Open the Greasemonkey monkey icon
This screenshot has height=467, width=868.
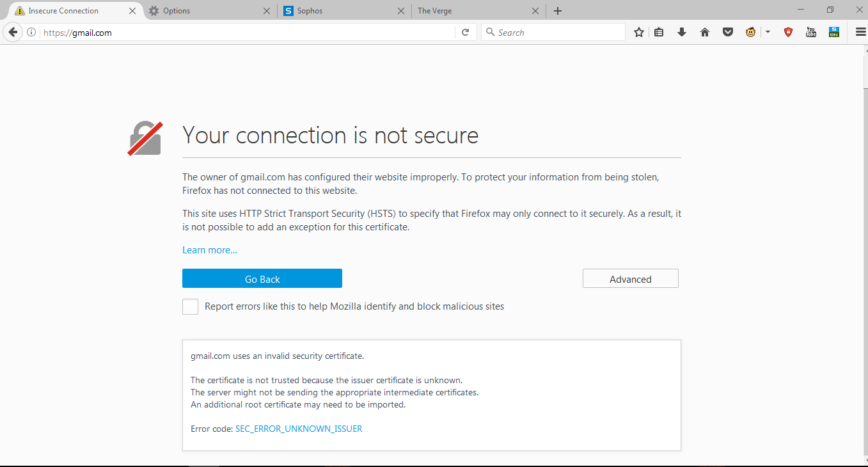(751, 33)
